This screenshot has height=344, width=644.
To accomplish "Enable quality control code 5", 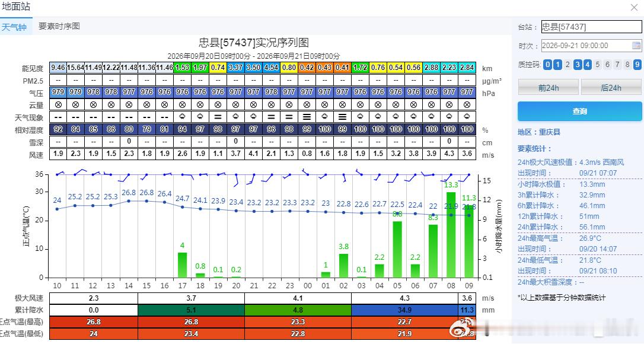I will 598,65.
